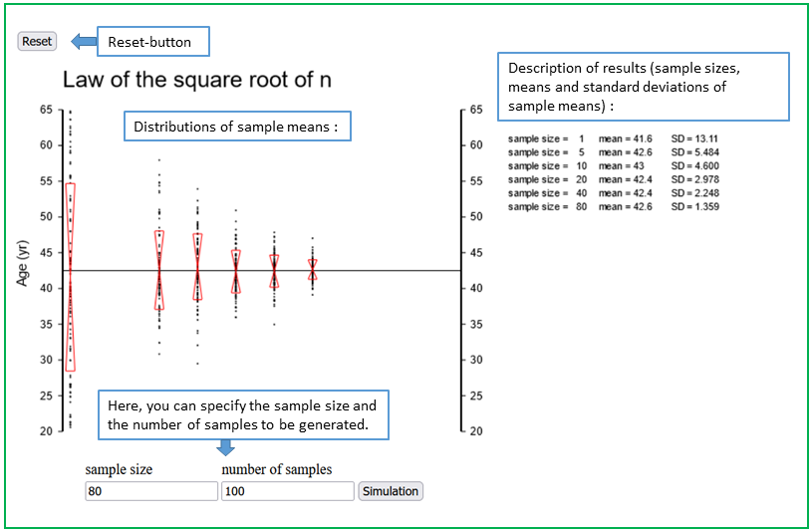Viewport: 810px width, 532px height.
Task: Select the 'Reset-button' annotation box
Action: (153, 42)
